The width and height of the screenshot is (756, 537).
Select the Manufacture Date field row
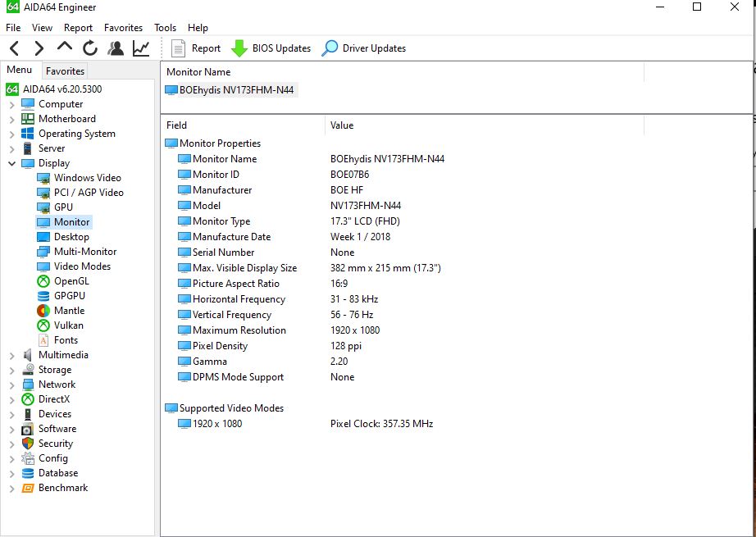231,237
